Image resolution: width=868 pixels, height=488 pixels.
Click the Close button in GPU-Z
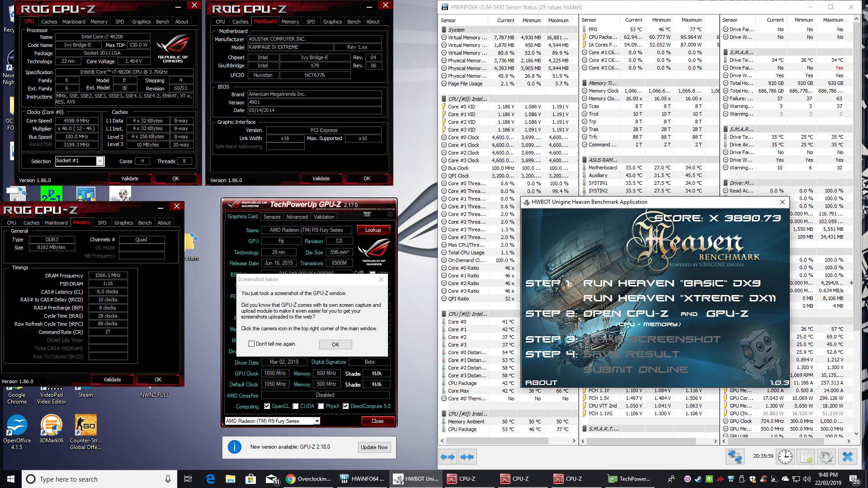pyautogui.click(x=377, y=421)
